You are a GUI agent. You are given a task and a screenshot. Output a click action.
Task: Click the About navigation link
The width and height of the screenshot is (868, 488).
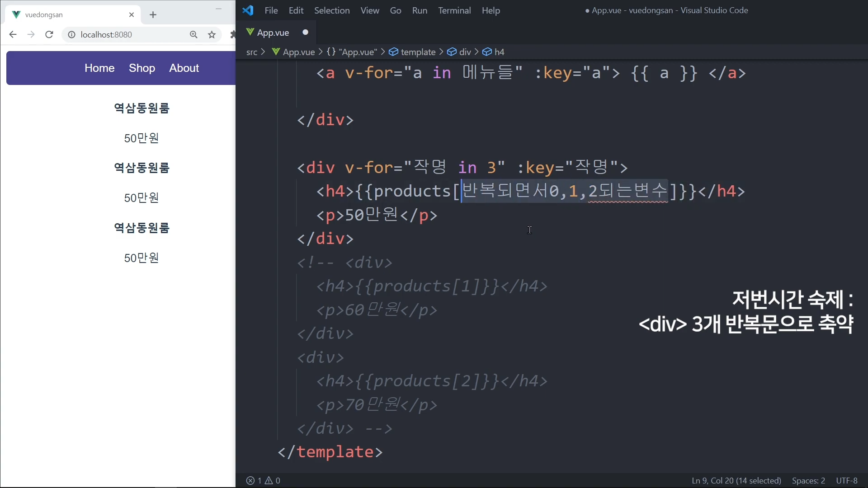click(x=184, y=68)
